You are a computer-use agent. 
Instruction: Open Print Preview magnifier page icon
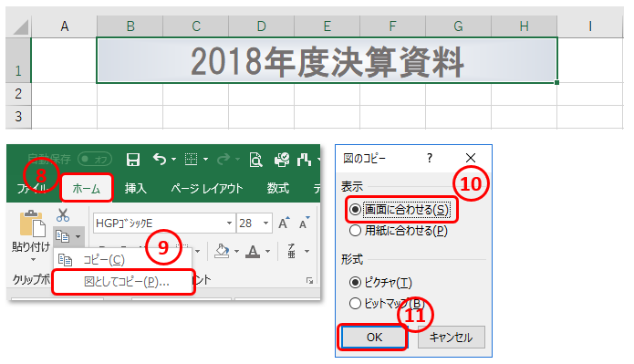[x=256, y=160]
